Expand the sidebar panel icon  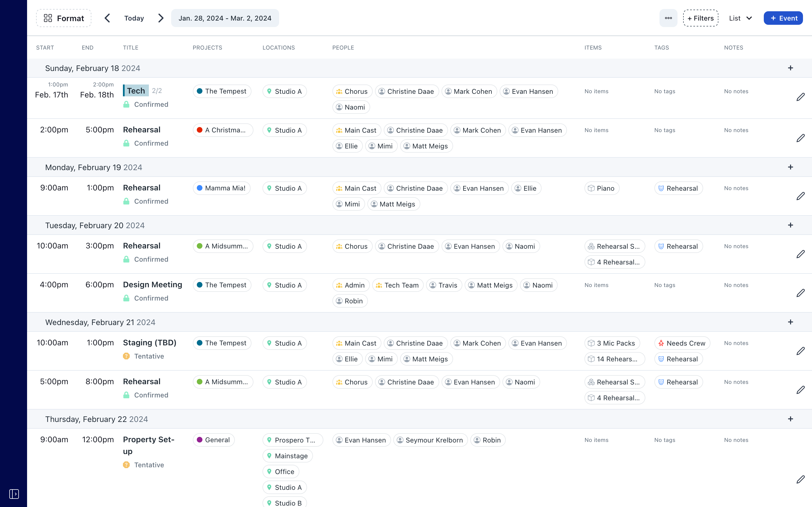14,493
